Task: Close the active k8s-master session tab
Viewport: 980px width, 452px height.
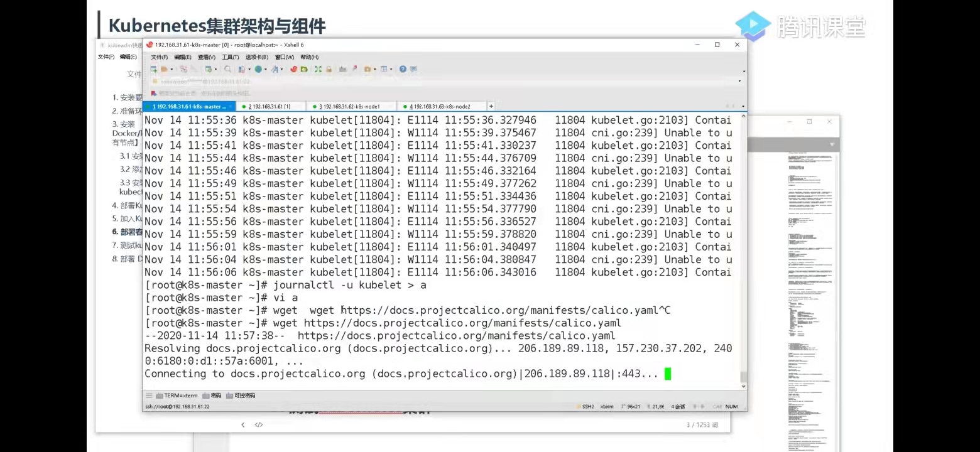Action: click(x=230, y=107)
